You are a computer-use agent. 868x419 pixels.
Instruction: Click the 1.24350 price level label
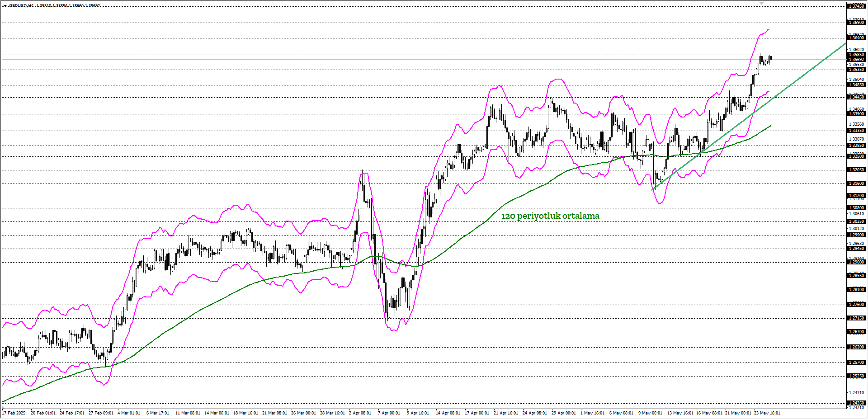(x=856, y=403)
